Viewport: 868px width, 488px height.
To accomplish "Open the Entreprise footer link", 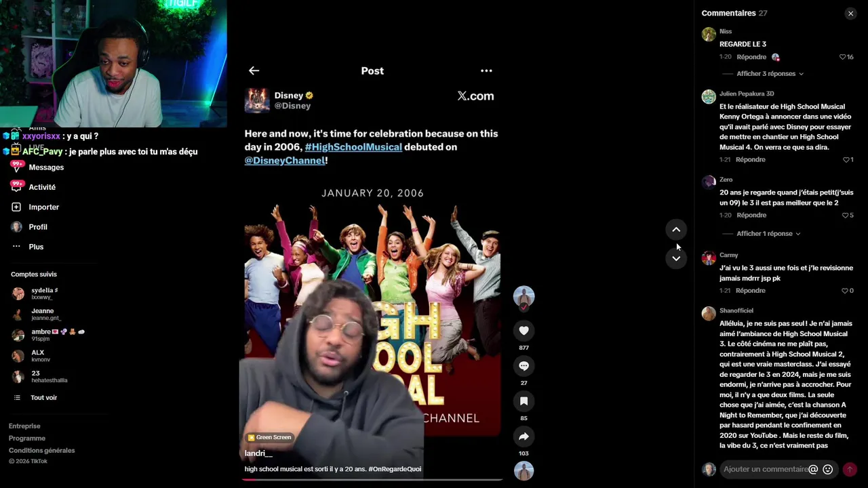I will pyautogui.click(x=24, y=426).
